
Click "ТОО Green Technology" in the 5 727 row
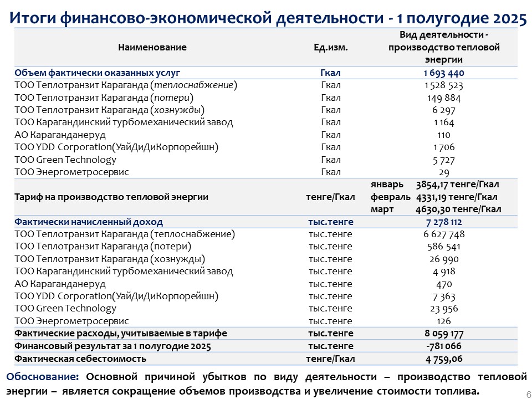point(65,160)
